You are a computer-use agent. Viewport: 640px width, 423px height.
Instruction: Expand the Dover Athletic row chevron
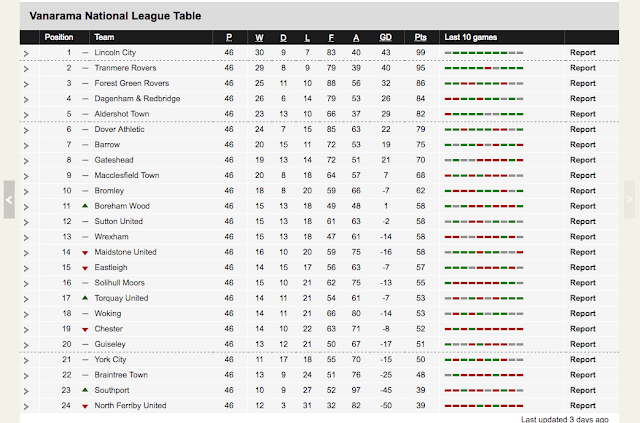coord(26,130)
